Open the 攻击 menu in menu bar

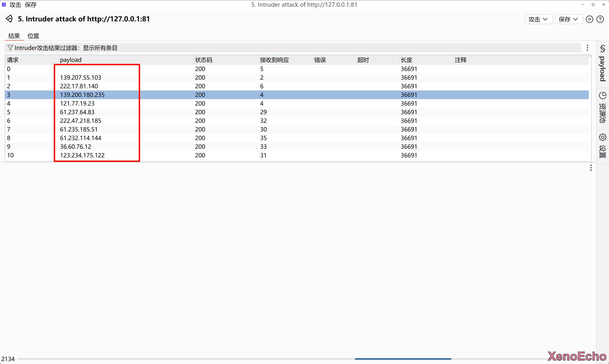tap(15, 5)
